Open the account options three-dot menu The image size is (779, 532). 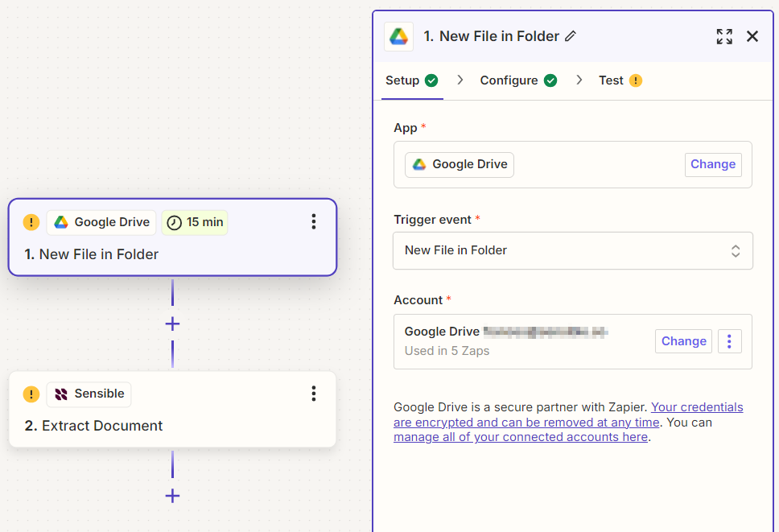729,341
